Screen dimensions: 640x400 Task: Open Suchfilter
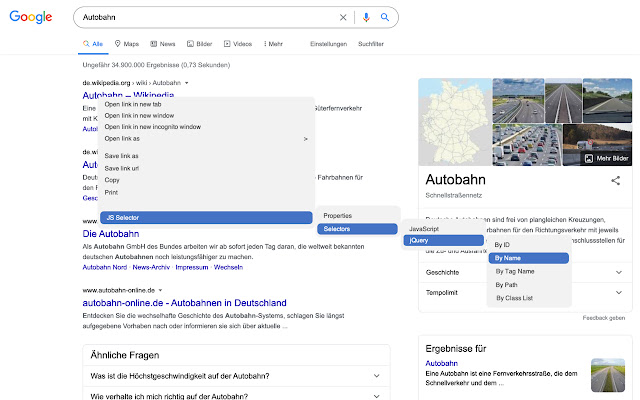tap(371, 44)
